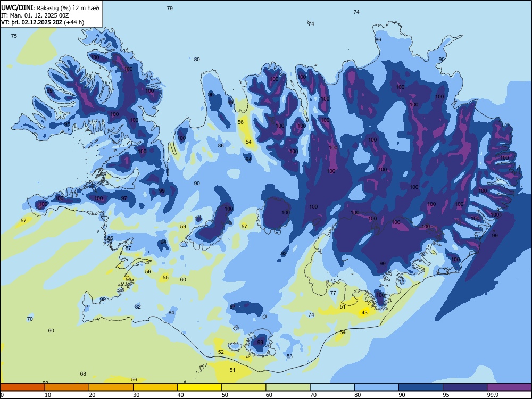Click the humidity value 82 on the map
Viewport: 532px width, 399px height.
coord(138,307)
